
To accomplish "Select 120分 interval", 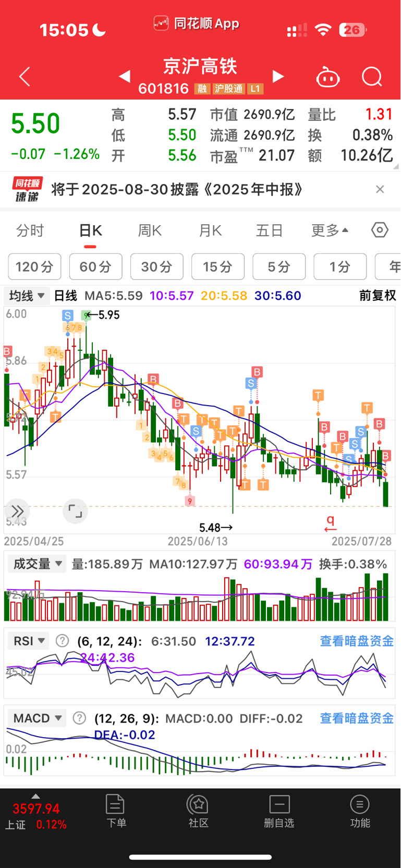I will [34, 267].
